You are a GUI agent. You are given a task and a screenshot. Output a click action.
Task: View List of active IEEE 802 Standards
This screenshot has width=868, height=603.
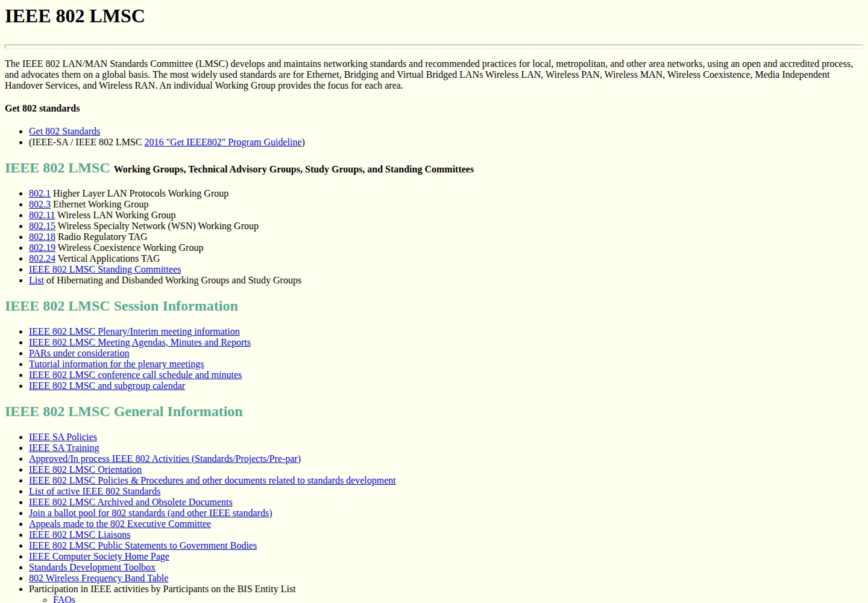95,491
